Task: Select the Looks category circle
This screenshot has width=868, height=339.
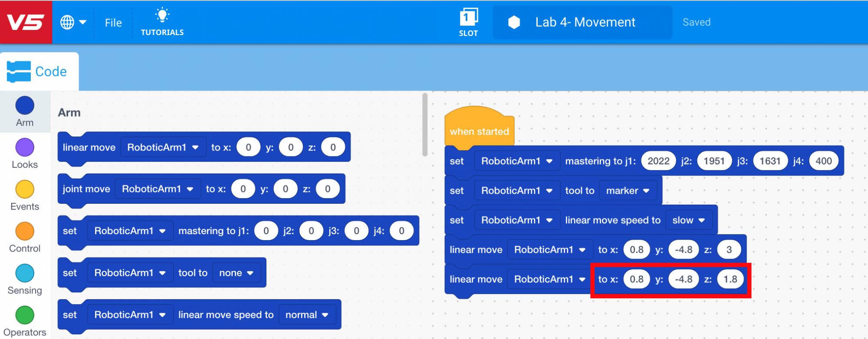Action: point(25,148)
